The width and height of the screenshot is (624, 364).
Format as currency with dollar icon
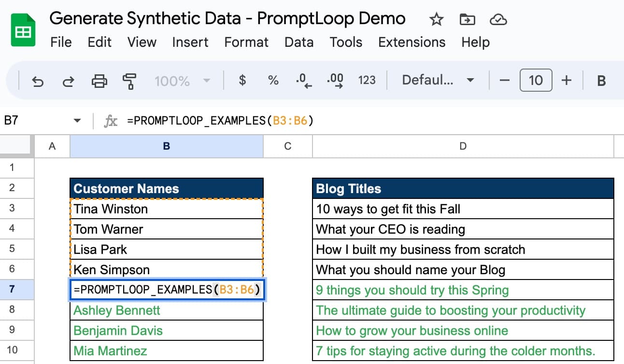tap(242, 80)
